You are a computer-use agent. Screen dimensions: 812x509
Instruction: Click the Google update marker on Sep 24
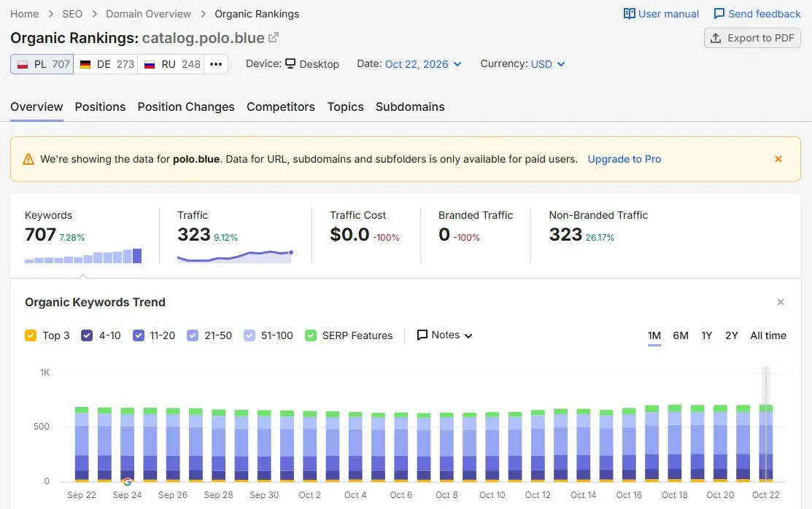click(128, 481)
